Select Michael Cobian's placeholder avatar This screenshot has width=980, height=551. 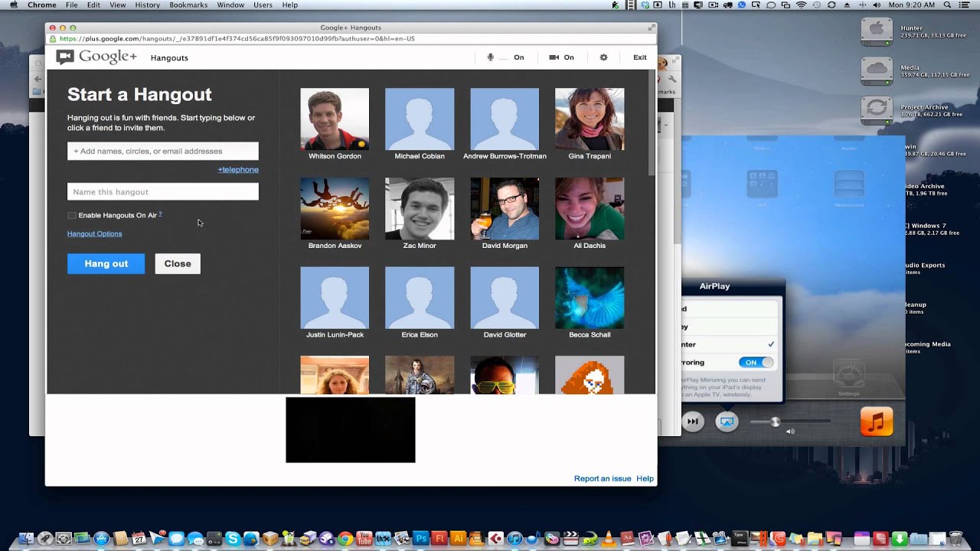[420, 119]
